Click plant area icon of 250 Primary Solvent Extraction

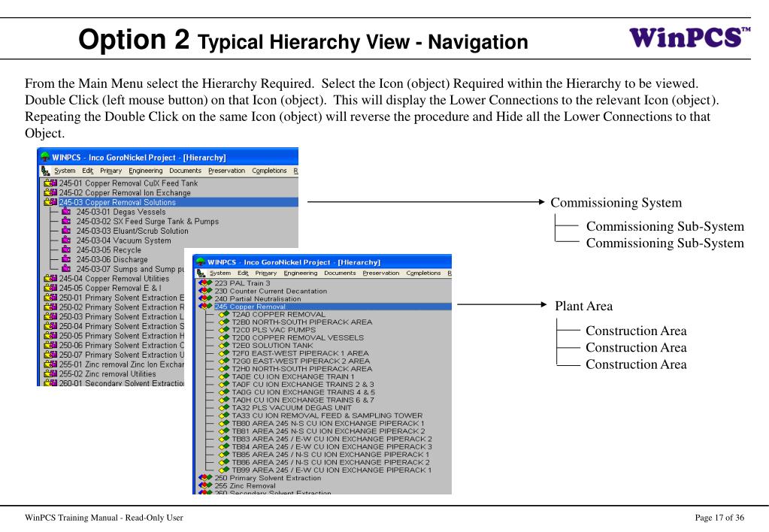(x=205, y=478)
